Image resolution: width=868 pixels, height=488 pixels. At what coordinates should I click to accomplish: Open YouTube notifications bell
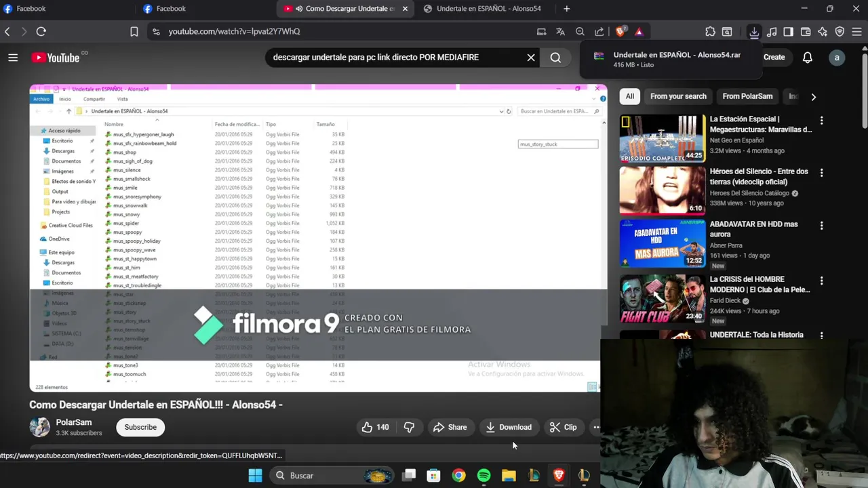click(x=808, y=58)
